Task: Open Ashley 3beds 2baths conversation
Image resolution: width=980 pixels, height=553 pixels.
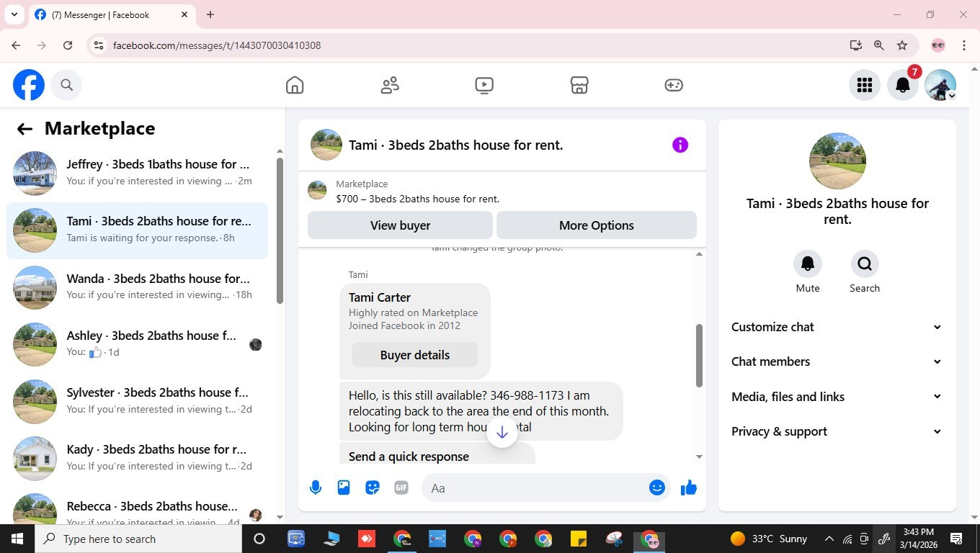Action: point(137,344)
